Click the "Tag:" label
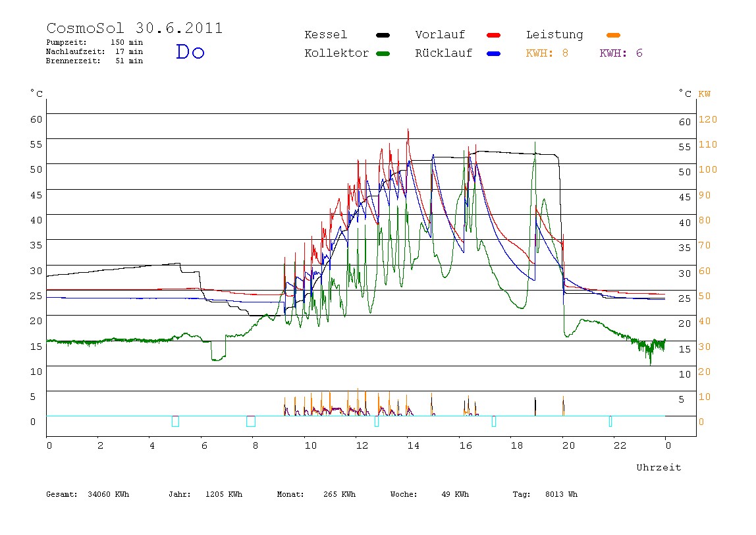Viewport: 756px width, 535px height. [x=521, y=494]
